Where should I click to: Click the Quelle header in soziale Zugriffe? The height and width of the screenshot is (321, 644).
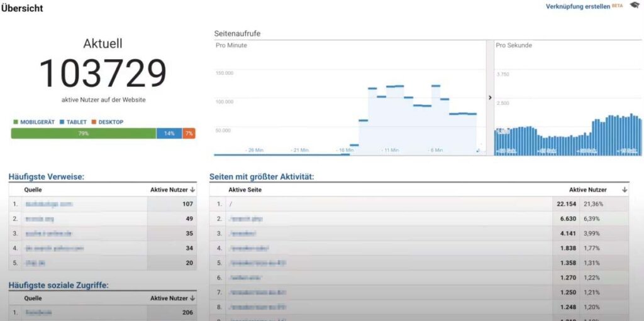[x=33, y=298]
